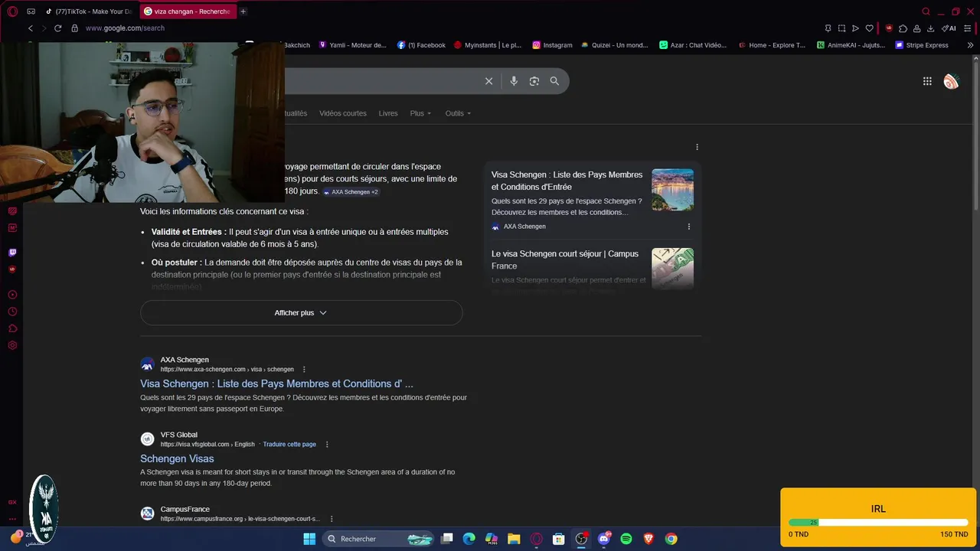The width and height of the screenshot is (980, 551).
Task: Switch to the TikTok tab
Action: point(90,11)
